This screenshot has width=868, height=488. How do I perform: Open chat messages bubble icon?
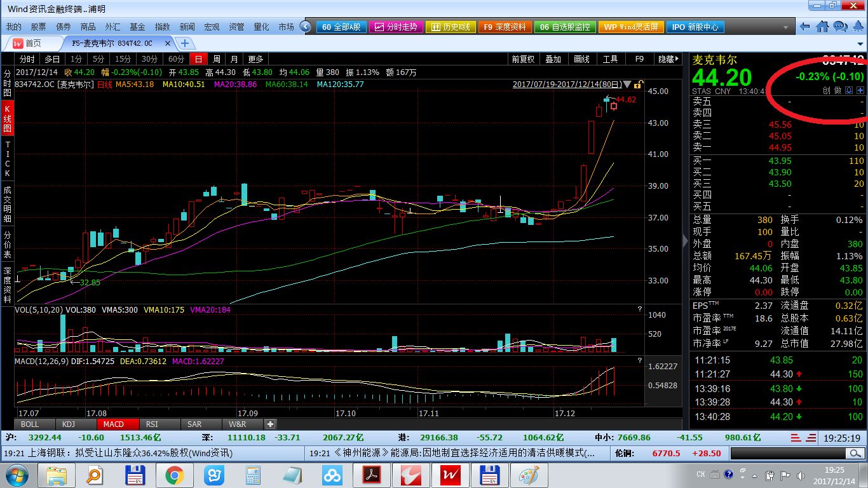[x=840, y=27]
